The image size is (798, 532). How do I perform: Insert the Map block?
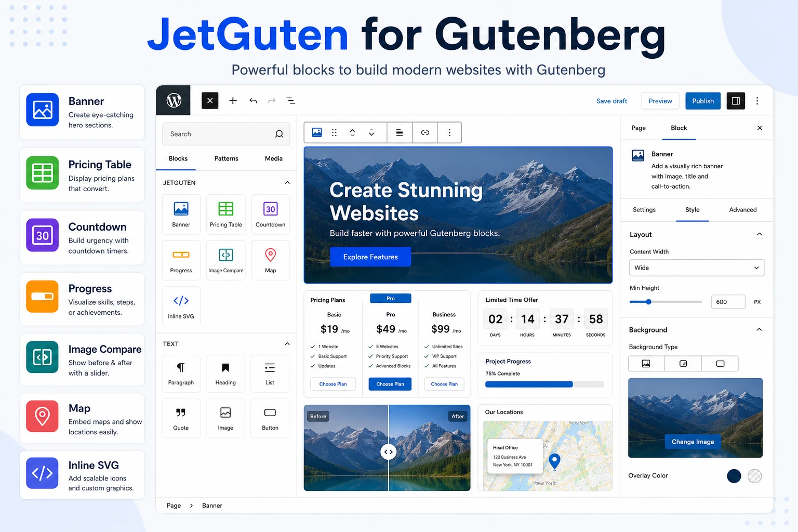point(270,260)
